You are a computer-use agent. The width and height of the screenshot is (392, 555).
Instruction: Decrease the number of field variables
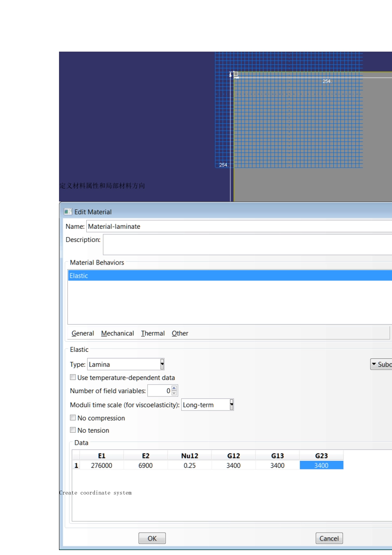click(174, 393)
